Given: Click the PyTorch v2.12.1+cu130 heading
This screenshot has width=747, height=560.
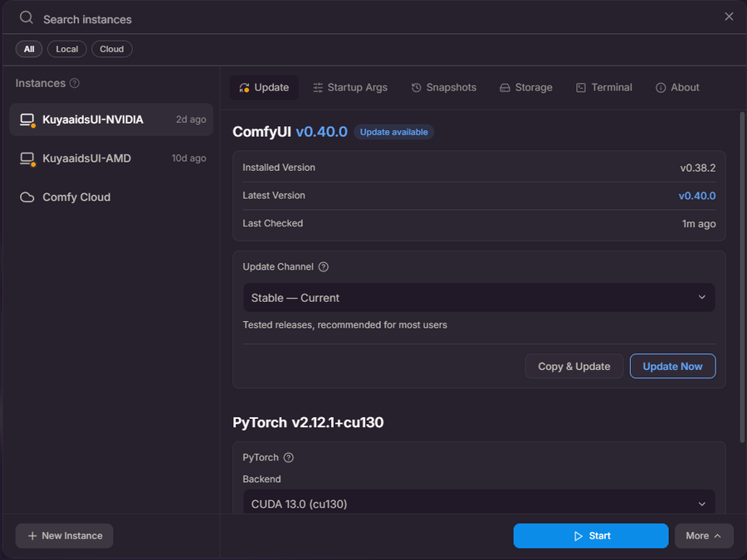Looking at the screenshot, I should 308,422.
